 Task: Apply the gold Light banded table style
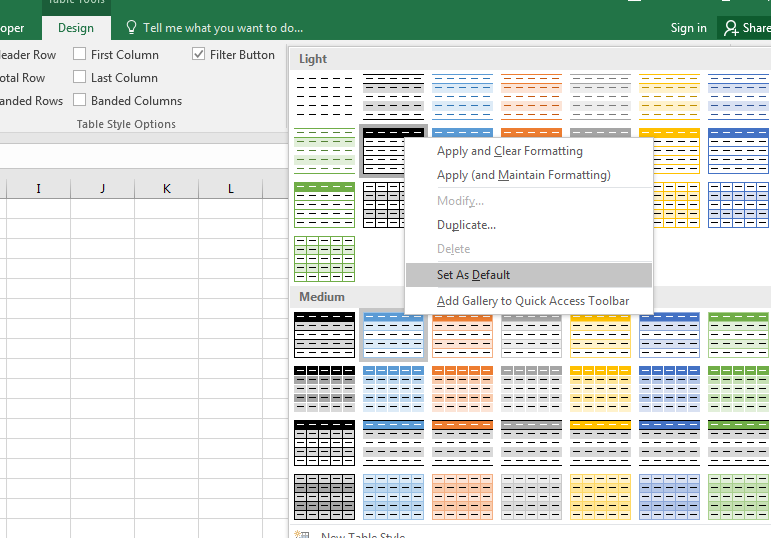coord(669,97)
